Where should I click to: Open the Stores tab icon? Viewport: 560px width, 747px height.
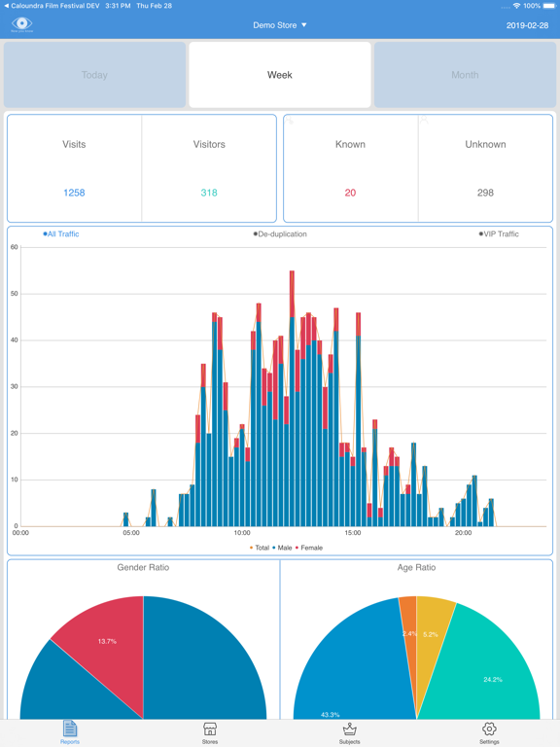[x=210, y=729]
